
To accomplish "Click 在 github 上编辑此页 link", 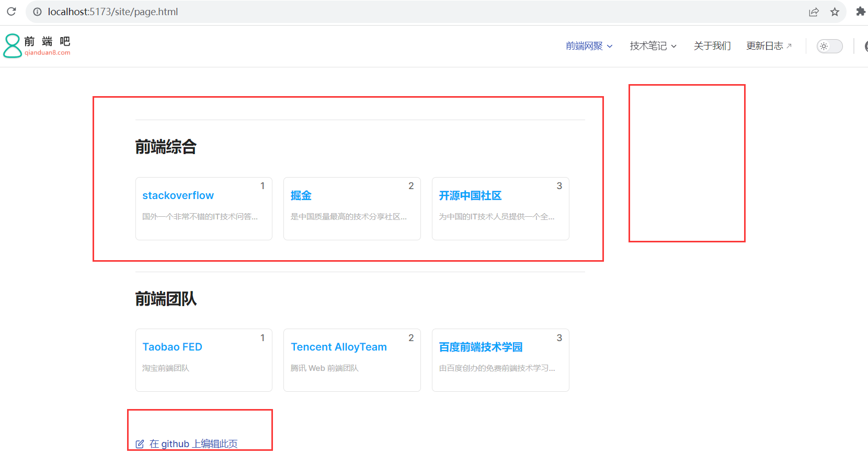I will pos(193,444).
